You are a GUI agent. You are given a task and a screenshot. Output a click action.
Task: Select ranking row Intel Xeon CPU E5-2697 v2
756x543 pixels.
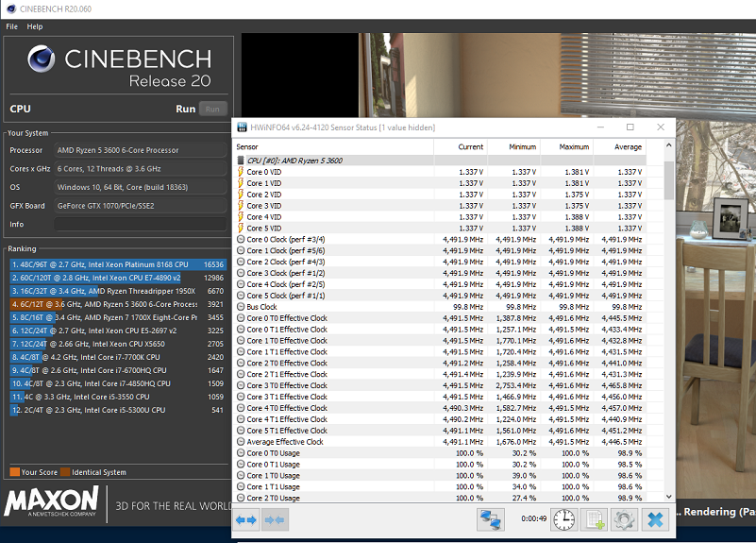[x=118, y=331]
